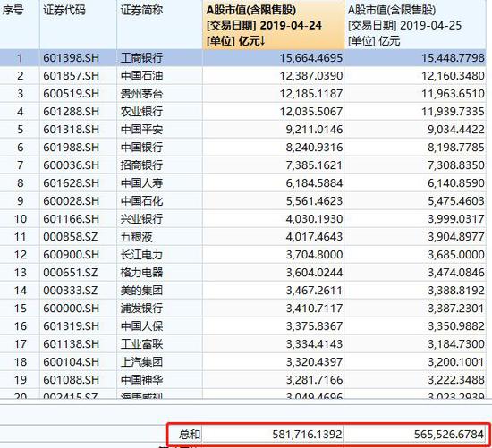492x448 pixels.
Task: Click the value 12,185.1187
Action: [311, 94]
